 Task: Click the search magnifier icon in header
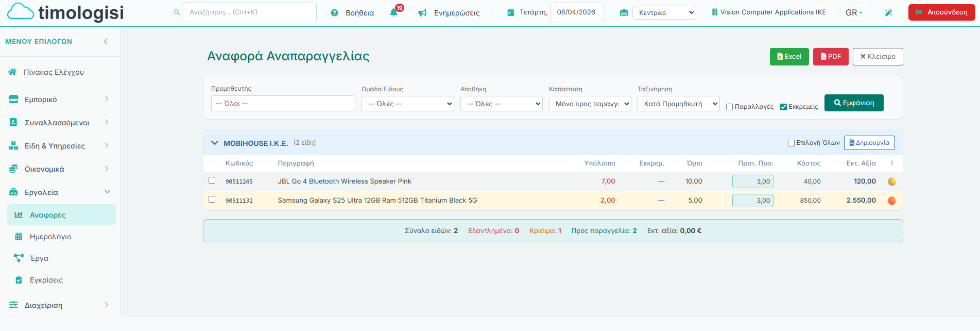[x=177, y=12]
